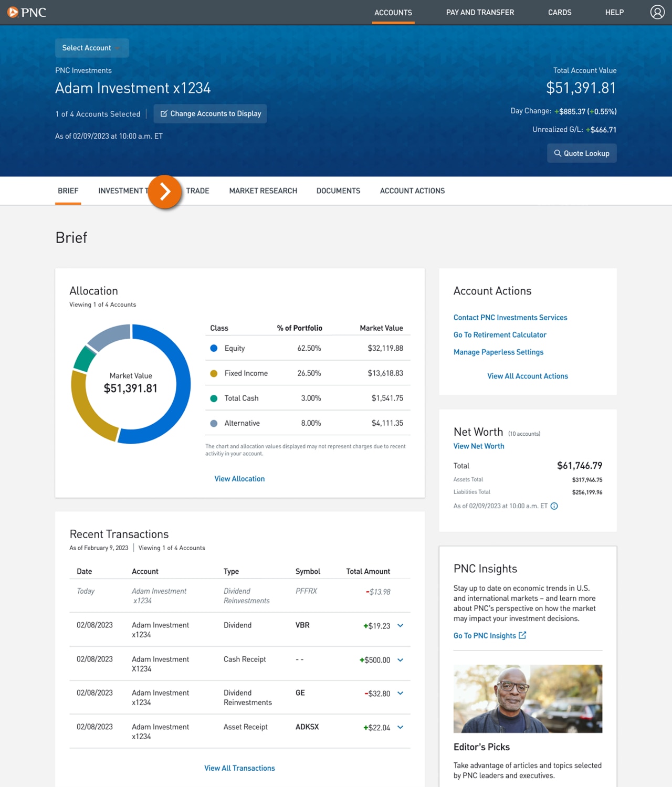
Task: Click the orange arrow over the tab bar
Action: (165, 192)
